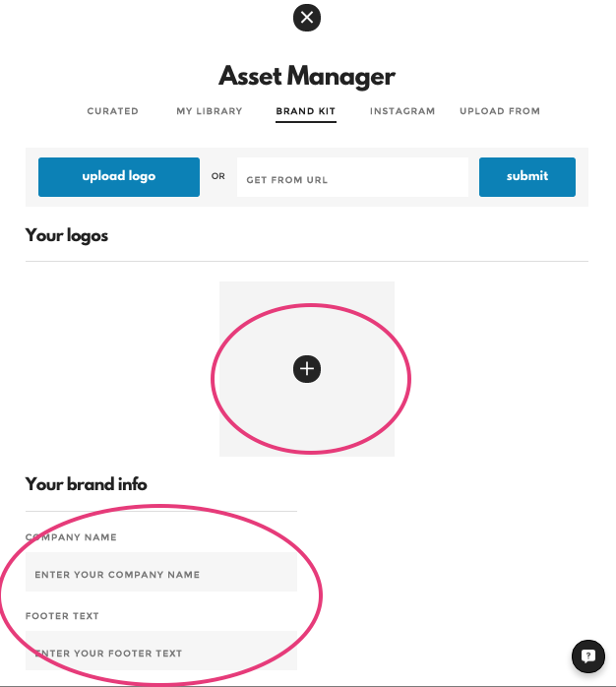Click the Your brand info heading

coord(86,484)
